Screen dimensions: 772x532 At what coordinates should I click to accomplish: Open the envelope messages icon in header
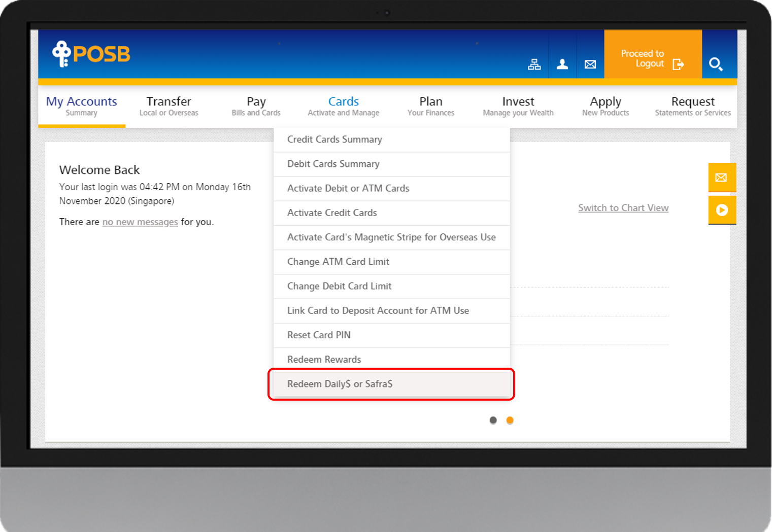(x=590, y=64)
